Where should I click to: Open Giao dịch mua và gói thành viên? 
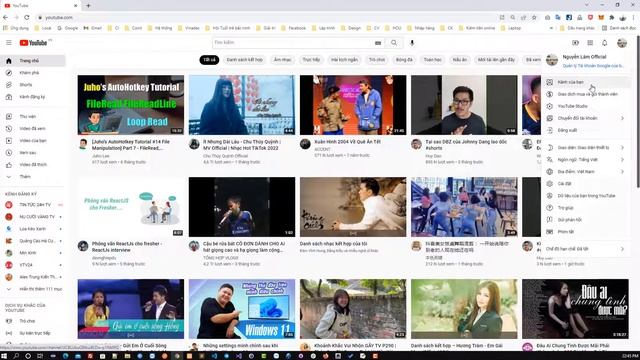(586, 94)
